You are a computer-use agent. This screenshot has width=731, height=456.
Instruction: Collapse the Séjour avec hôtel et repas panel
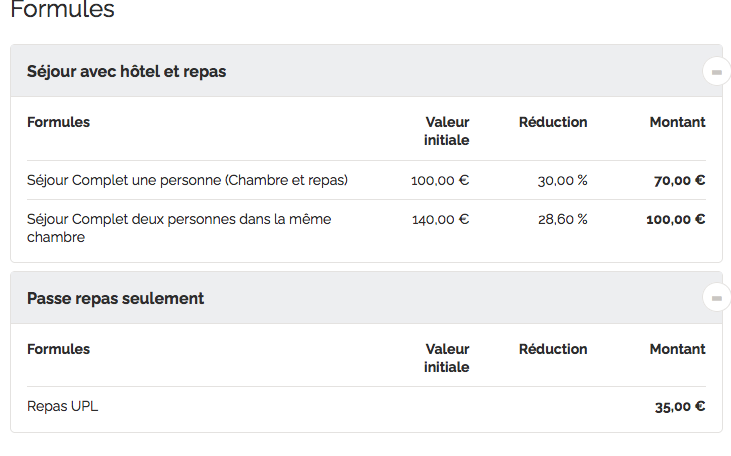point(716,71)
